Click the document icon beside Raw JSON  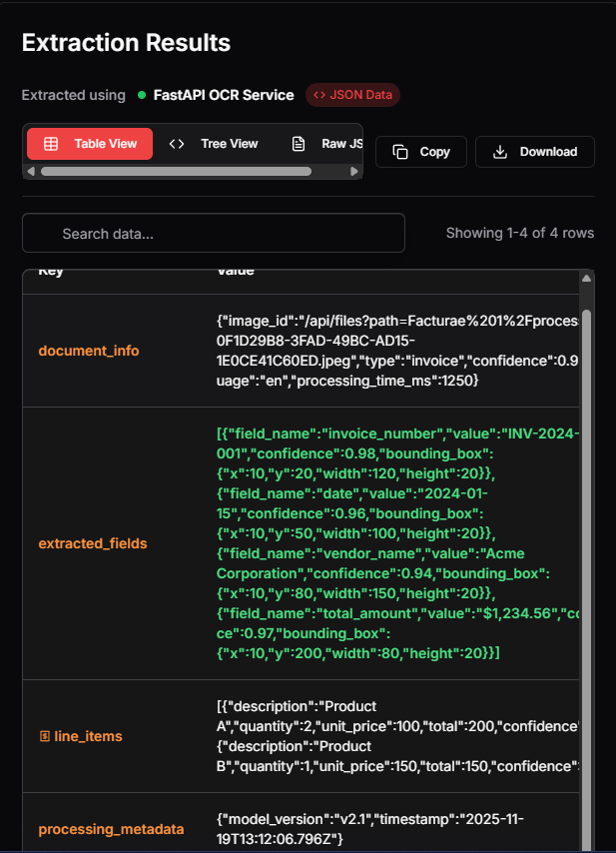click(298, 144)
